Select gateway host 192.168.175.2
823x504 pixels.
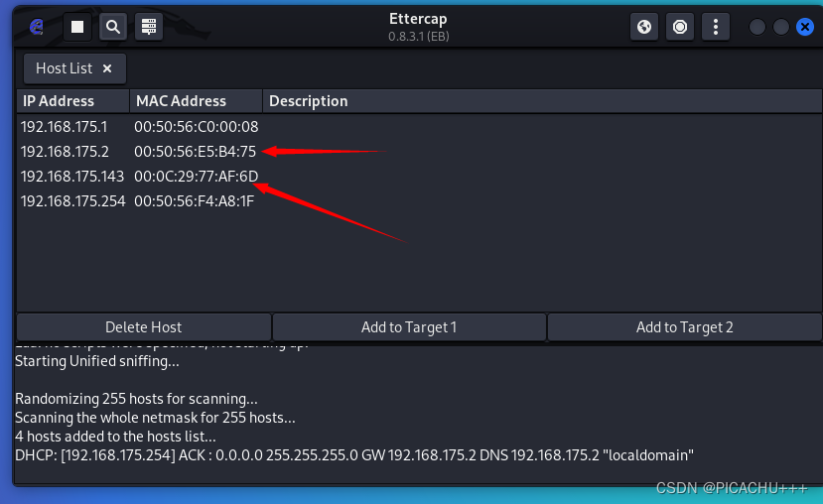point(65,152)
